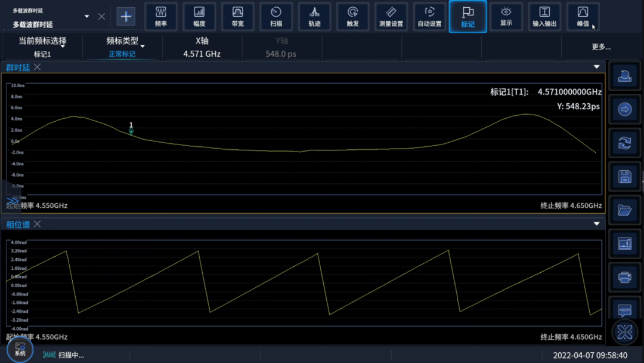Screen dimensions: 644x363
Task: Expand the 多载波群时延 measurement mode dropdown
Action: (x=86, y=17)
